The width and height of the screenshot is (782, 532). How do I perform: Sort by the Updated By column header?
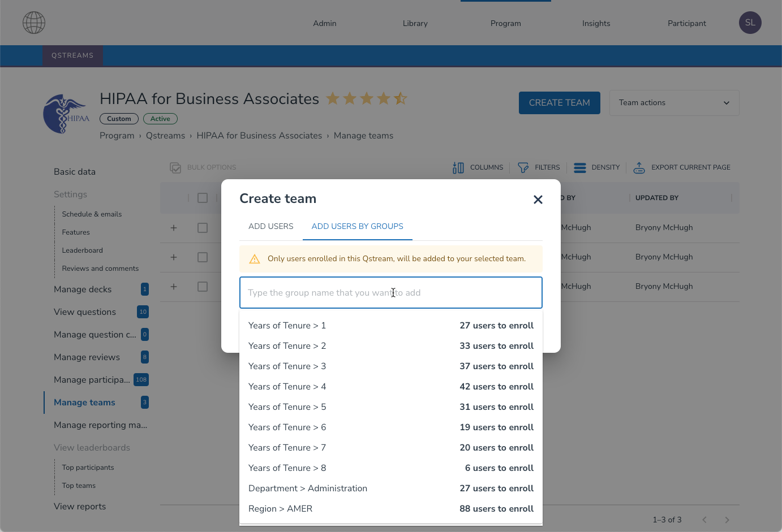point(657,198)
